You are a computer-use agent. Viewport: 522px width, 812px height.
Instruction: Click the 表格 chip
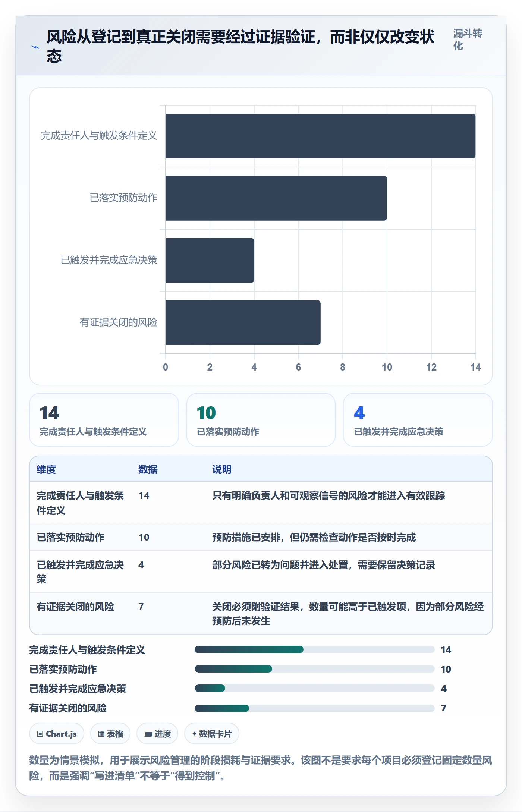[110, 734]
